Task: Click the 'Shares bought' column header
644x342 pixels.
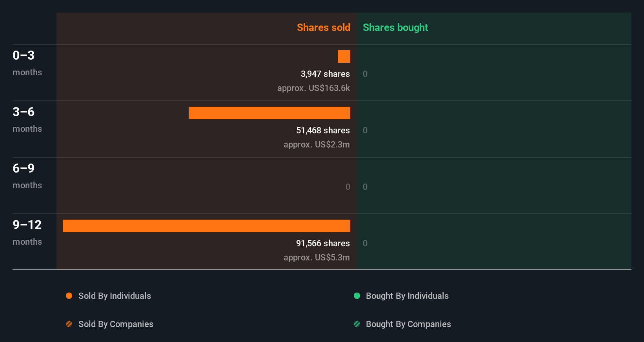Action: coord(395,27)
